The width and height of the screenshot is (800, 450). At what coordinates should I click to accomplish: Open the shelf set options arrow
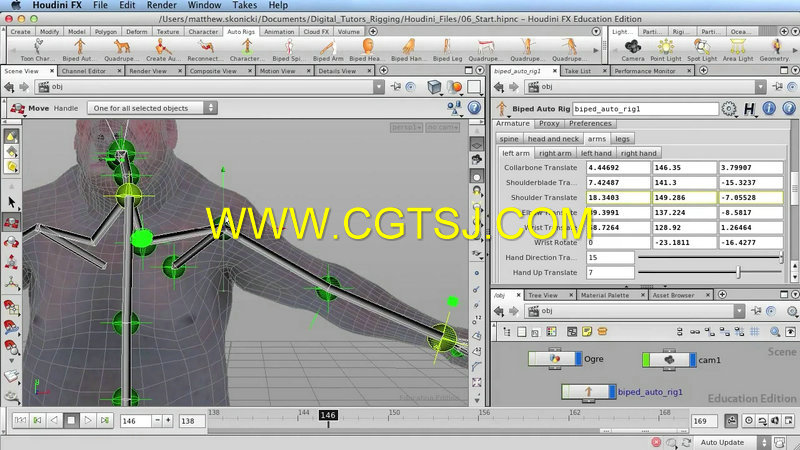coord(596,31)
